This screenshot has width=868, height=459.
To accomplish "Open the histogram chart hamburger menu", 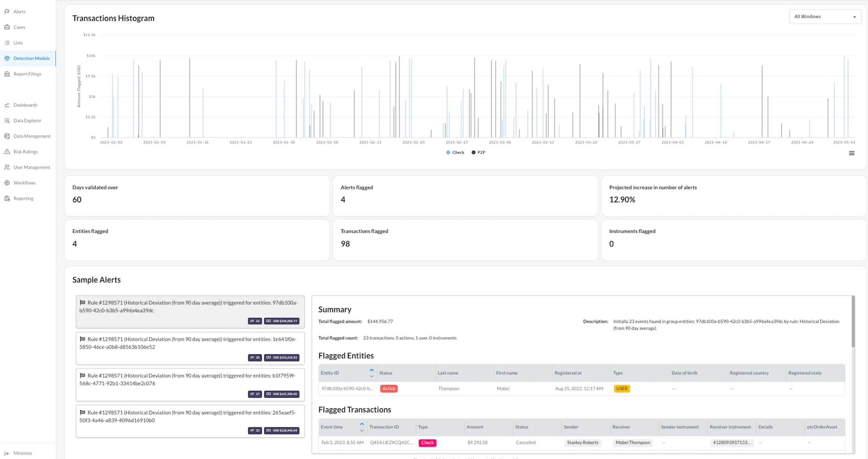I will click(x=851, y=153).
